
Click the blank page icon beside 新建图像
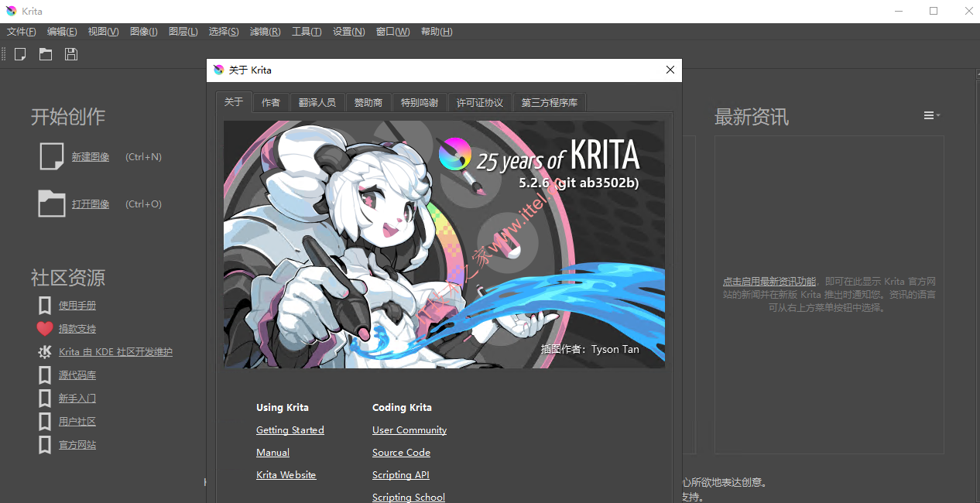(x=52, y=156)
